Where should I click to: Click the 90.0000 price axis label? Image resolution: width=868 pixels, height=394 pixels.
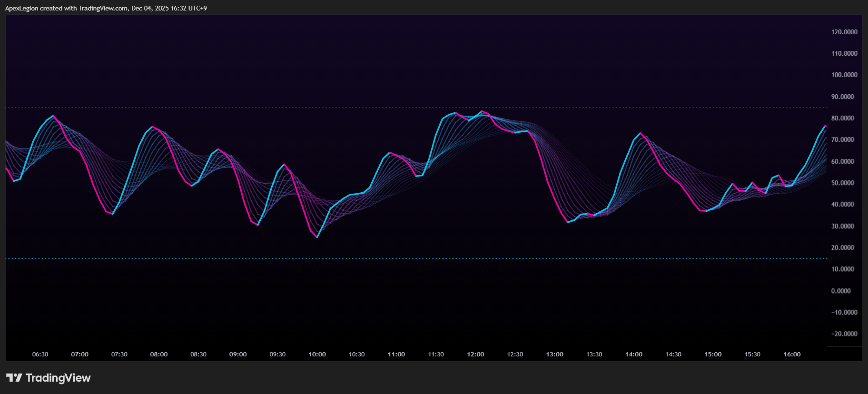click(x=843, y=97)
